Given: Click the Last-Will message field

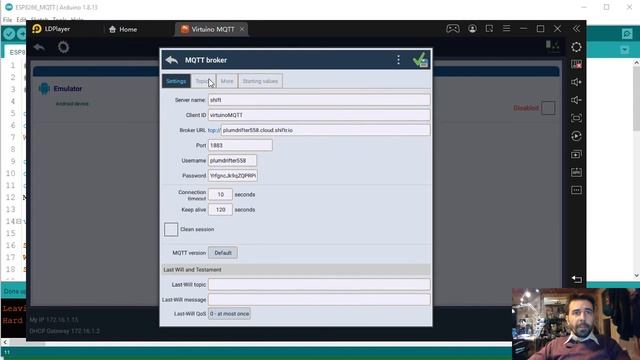Looking at the screenshot, I should click(319, 300).
